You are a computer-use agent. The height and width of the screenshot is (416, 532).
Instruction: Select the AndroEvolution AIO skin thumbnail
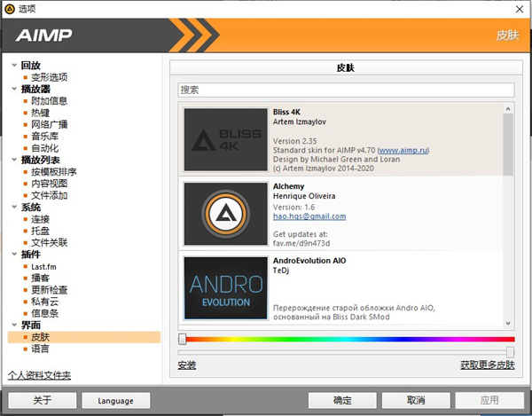226,288
